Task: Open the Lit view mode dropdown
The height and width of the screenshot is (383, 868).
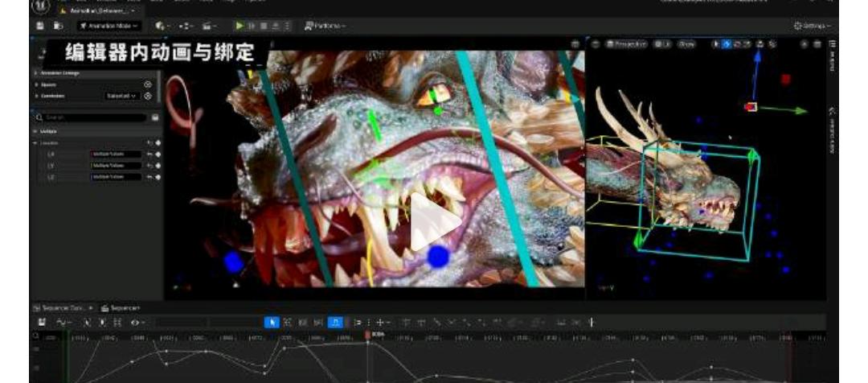Action: coord(662,44)
